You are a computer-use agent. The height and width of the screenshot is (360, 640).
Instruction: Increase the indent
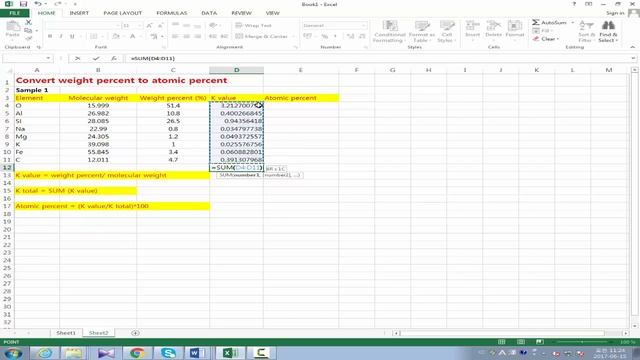[x=224, y=36]
